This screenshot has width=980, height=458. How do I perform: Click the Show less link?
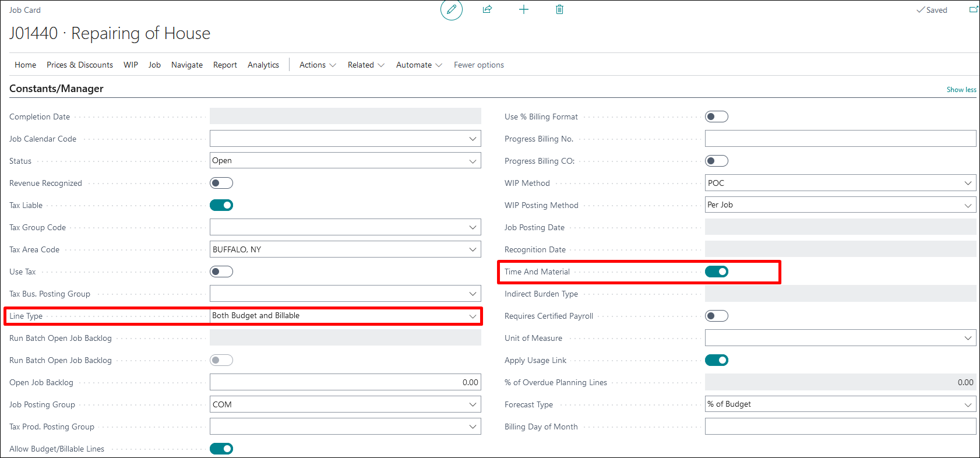961,90
